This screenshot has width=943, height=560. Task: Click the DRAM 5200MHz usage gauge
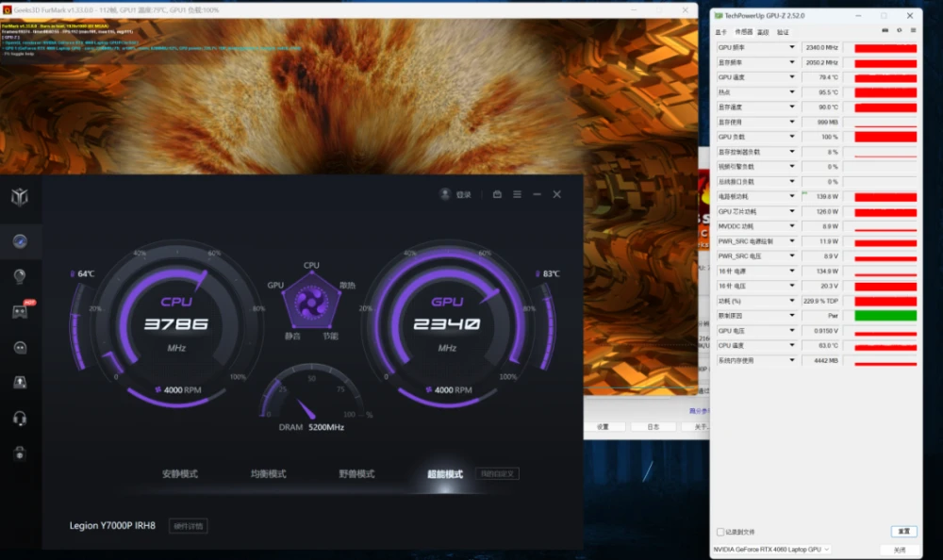(x=311, y=397)
